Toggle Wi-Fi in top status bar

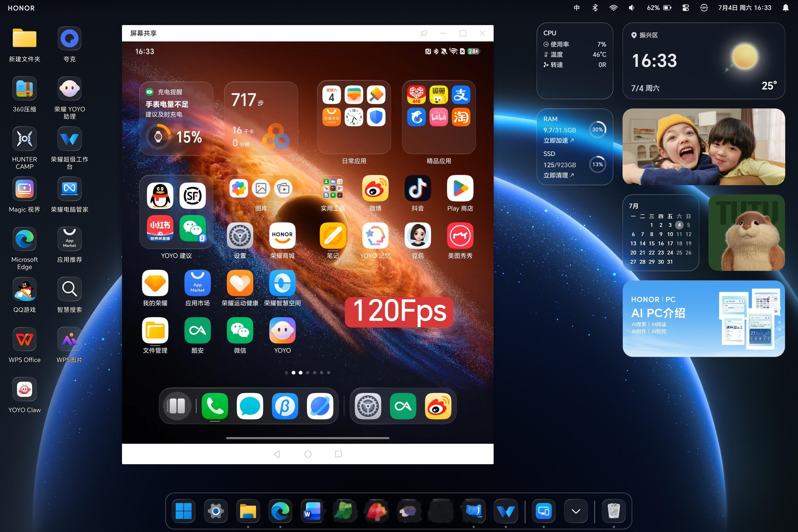[x=613, y=8]
